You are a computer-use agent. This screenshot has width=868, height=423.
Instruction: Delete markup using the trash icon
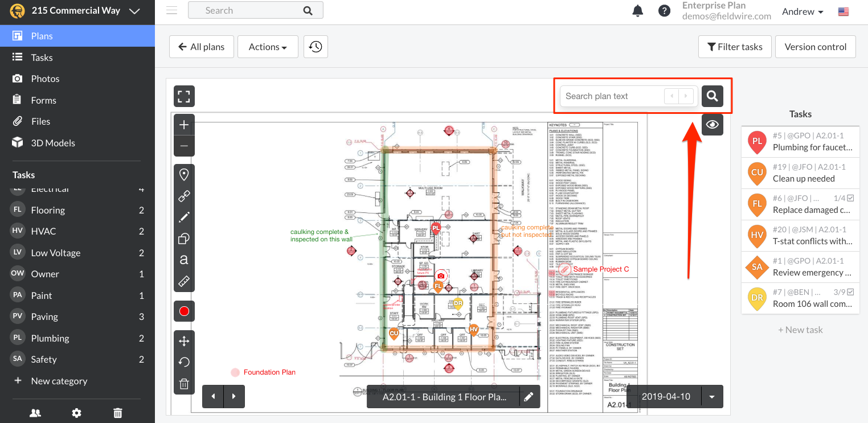tap(184, 383)
